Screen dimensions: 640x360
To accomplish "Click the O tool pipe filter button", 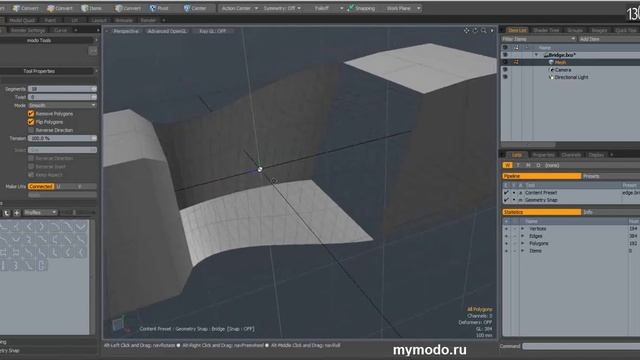I will click(x=538, y=165).
